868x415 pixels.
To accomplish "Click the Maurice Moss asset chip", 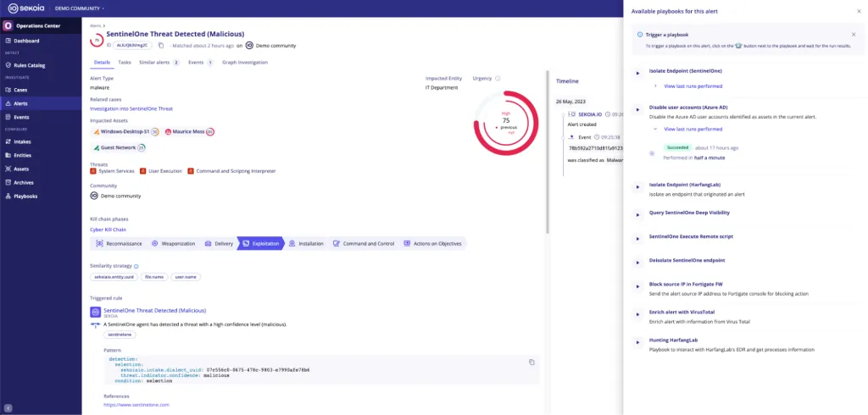I will 189,131.
